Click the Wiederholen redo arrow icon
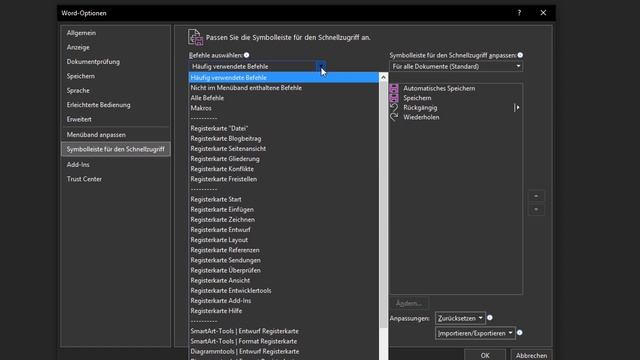This screenshot has height=360, width=640. 394,117
